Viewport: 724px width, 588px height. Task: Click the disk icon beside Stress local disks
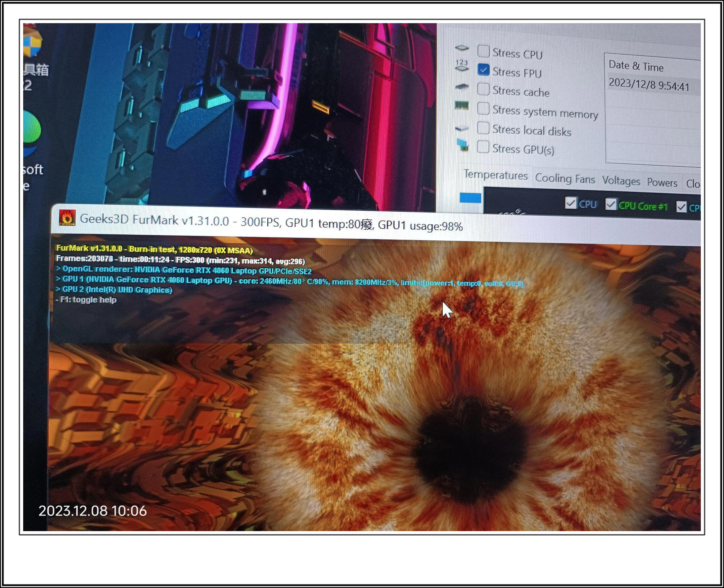pos(462,128)
